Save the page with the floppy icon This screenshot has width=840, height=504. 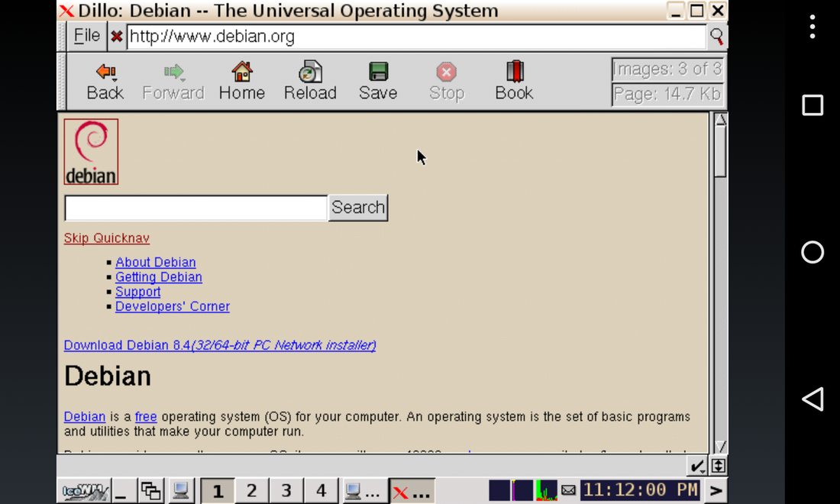pos(378,82)
